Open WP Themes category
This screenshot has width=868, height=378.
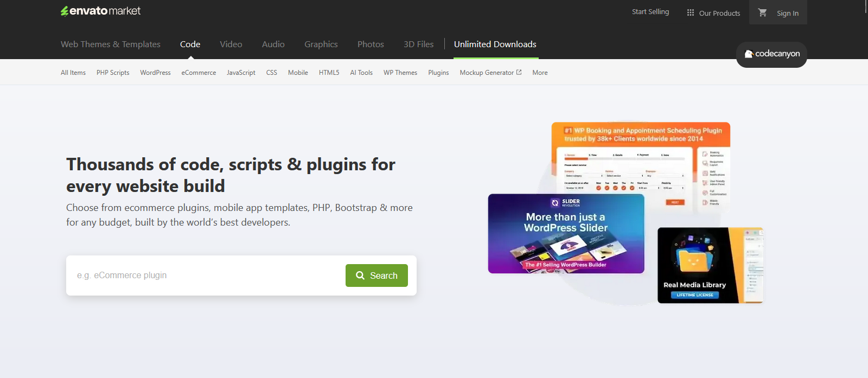tap(400, 73)
